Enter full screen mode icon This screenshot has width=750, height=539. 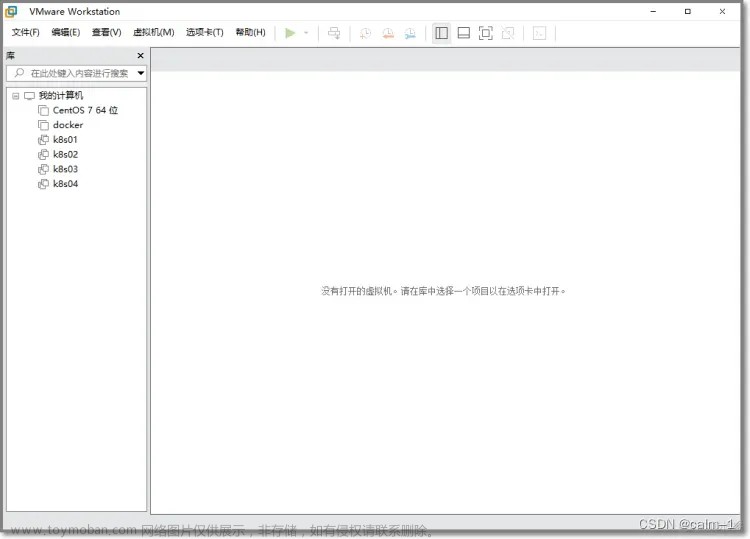coord(485,33)
